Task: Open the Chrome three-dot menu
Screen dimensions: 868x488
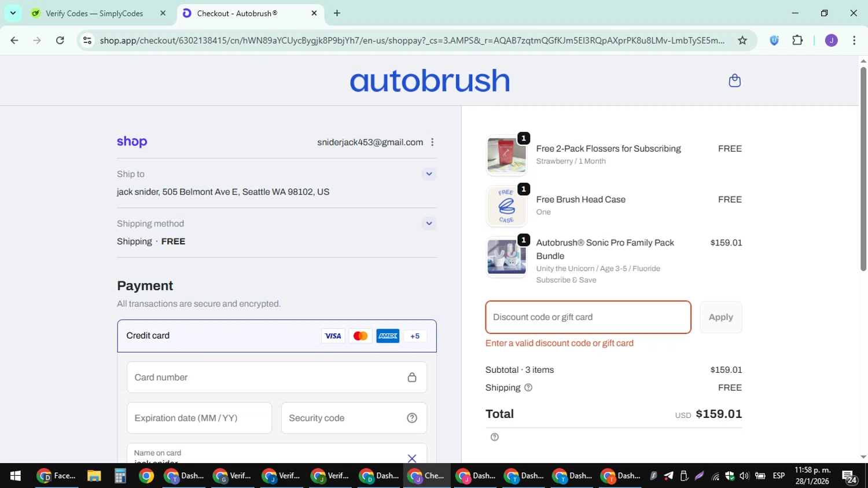Action: [854, 40]
